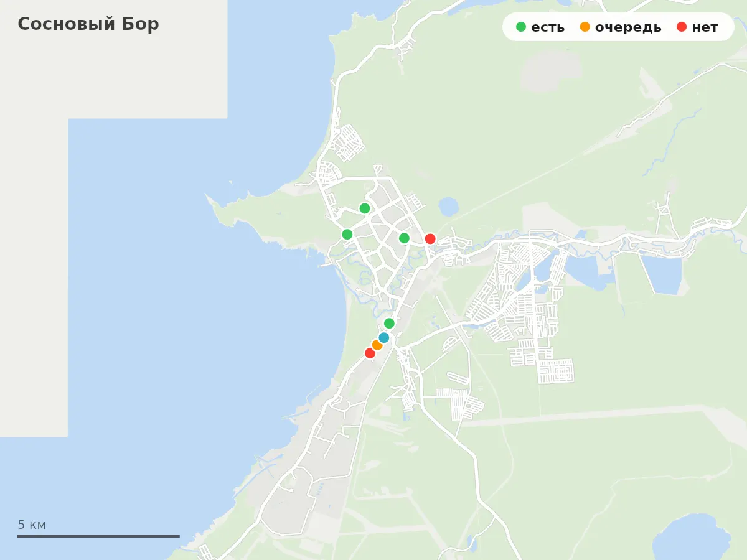Toggle the green dot in the legend
747x560 pixels.
521,27
